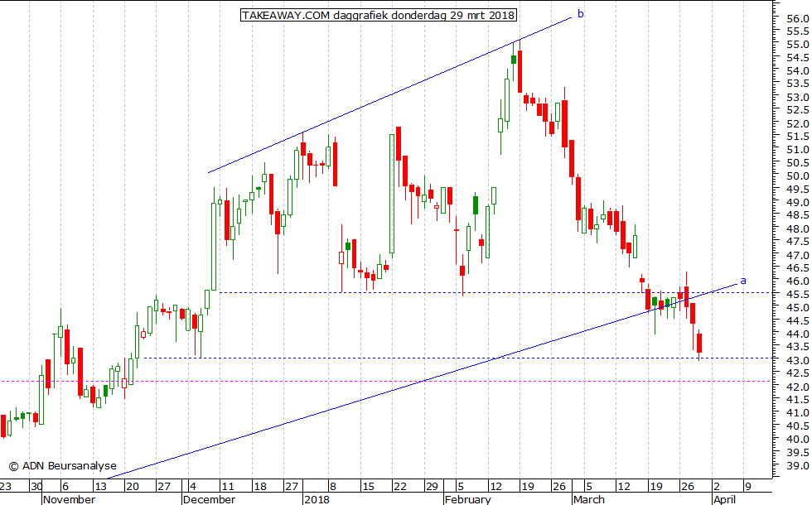Click date label 20 on time axis
The image size is (812, 505).
[133, 487]
